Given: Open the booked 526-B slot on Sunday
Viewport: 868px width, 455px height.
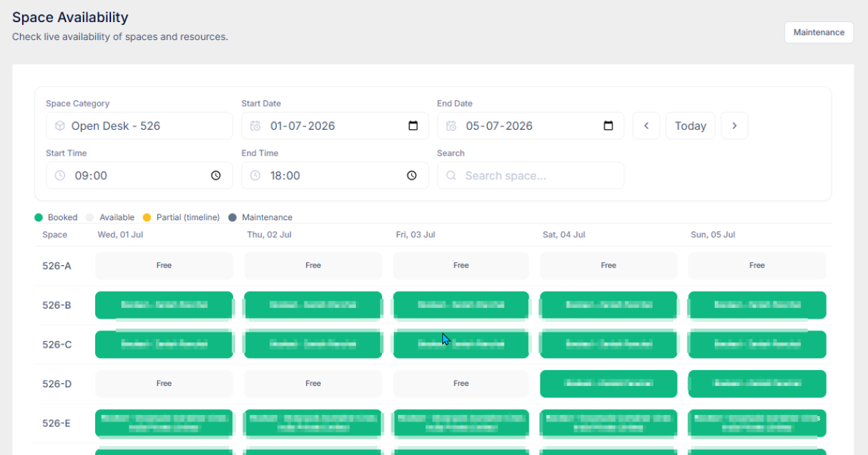Looking at the screenshot, I should pyautogui.click(x=757, y=305).
